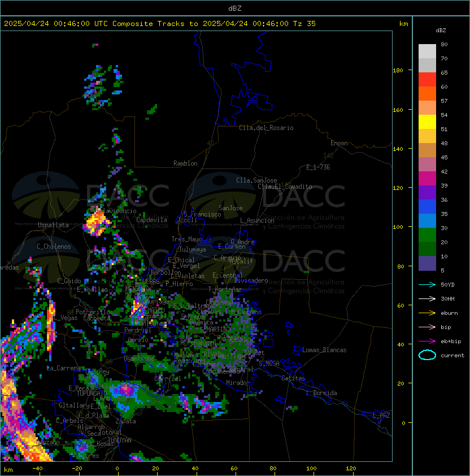Pick the topmost light gray dBZ swatch
The image size is (470, 476).
point(427,51)
